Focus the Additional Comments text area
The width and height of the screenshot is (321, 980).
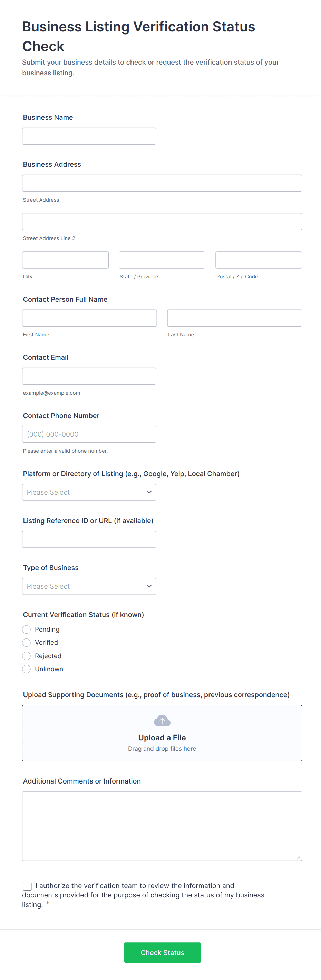pyautogui.click(x=162, y=826)
